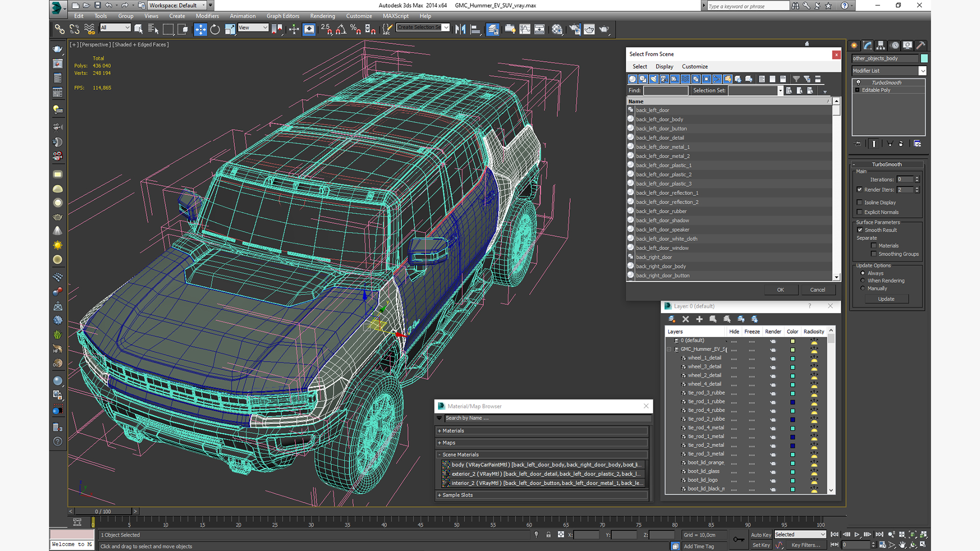Click color swatch for wheel_1_detail layer row
The width and height of the screenshot is (980, 551).
point(793,358)
